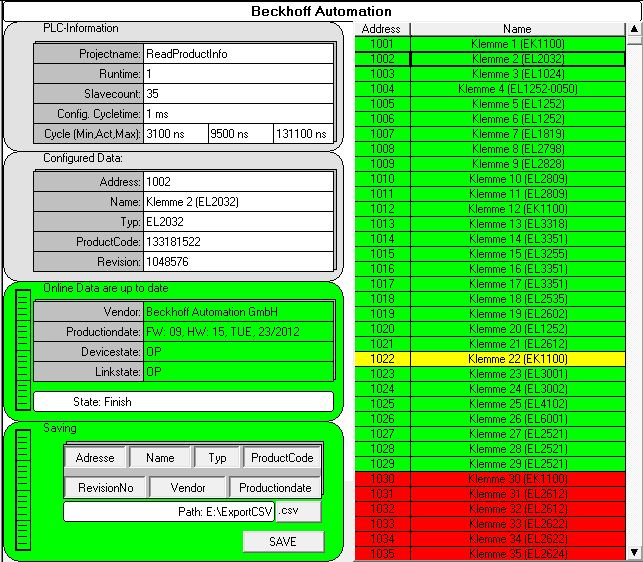
Task: Select row Klemme 9 (EL2828)
Action: point(490,164)
